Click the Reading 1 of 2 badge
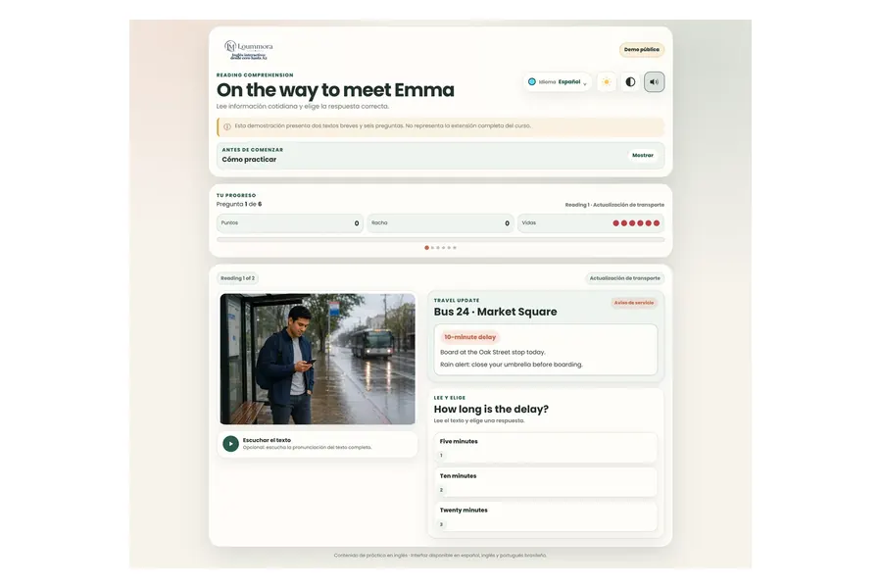882x588 pixels. pyautogui.click(x=237, y=278)
